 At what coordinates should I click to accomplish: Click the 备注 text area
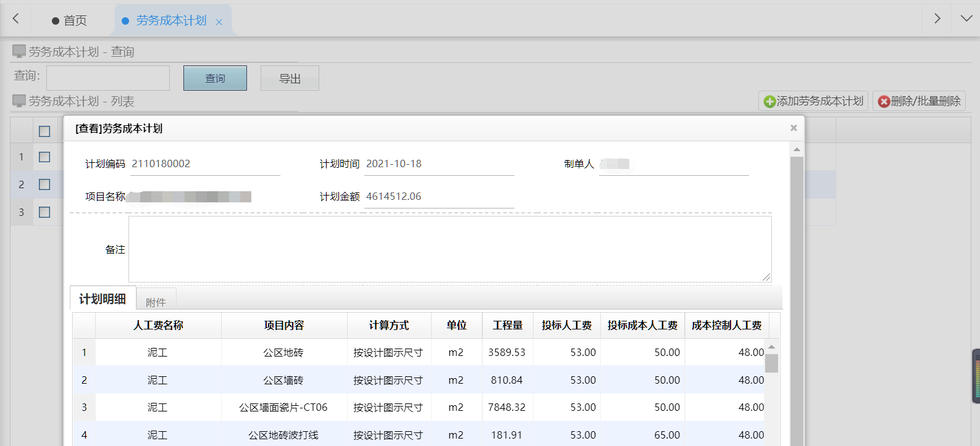click(450, 249)
